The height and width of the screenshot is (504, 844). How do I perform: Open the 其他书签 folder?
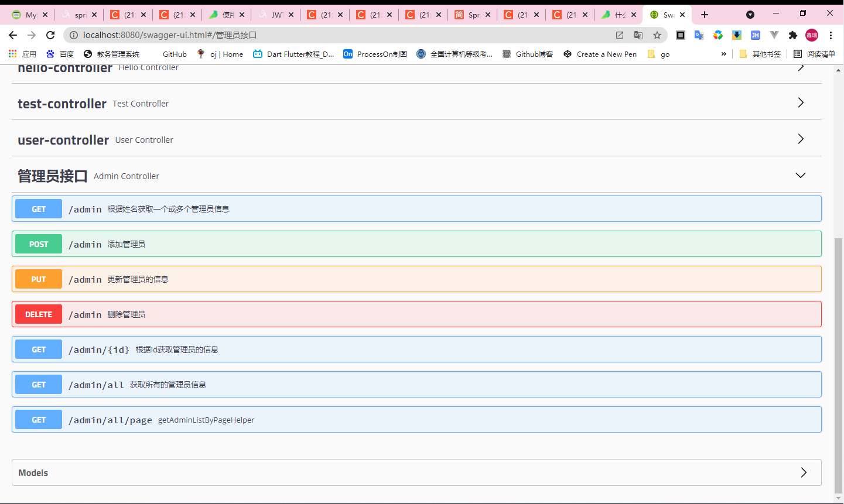[x=760, y=54]
